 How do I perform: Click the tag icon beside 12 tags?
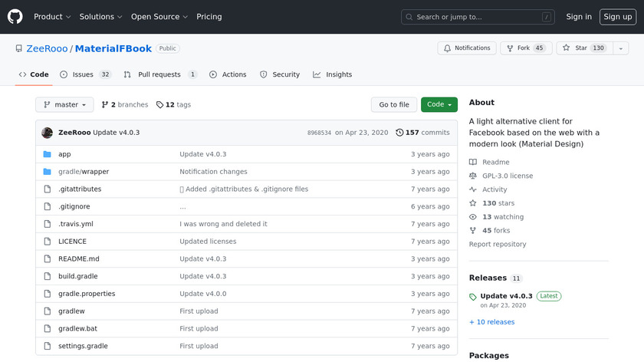pos(159,105)
